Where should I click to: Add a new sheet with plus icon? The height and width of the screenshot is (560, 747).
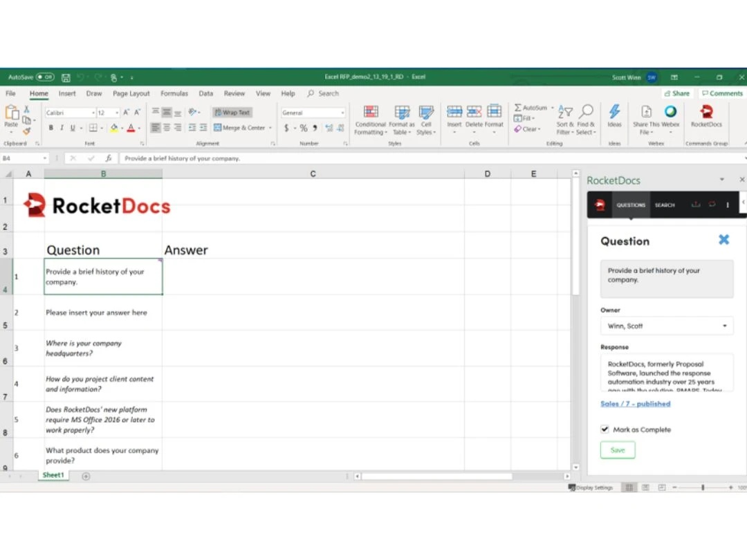[x=86, y=476]
